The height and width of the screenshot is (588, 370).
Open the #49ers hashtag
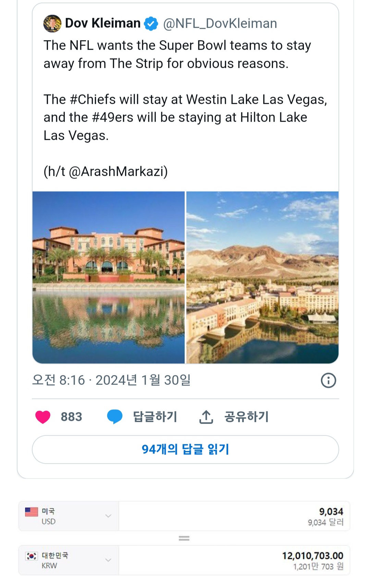coord(112,118)
